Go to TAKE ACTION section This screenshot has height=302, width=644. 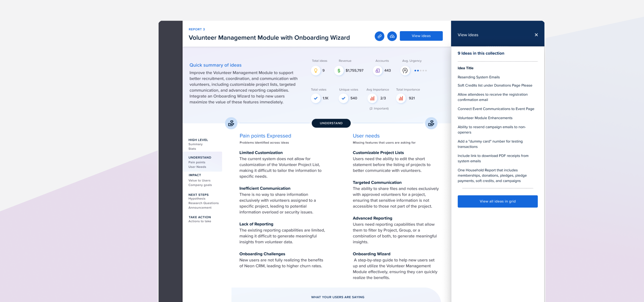coord(200,217)
